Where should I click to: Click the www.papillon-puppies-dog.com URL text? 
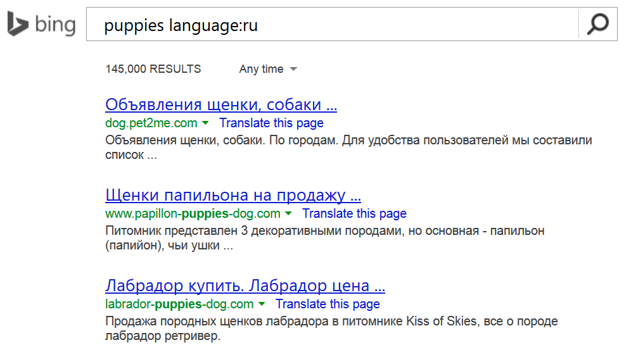pyautogui.click(x=193, y=213)
